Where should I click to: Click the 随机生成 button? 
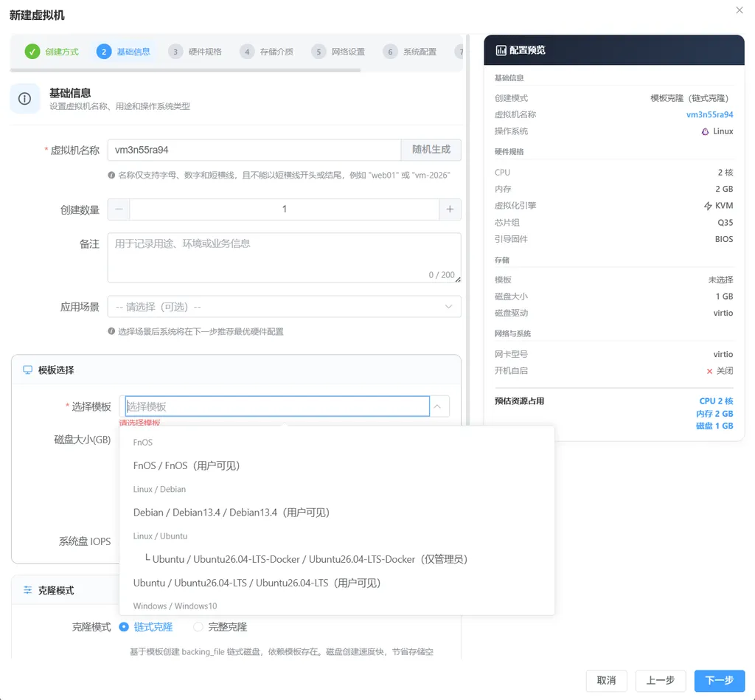click(431, 150)
